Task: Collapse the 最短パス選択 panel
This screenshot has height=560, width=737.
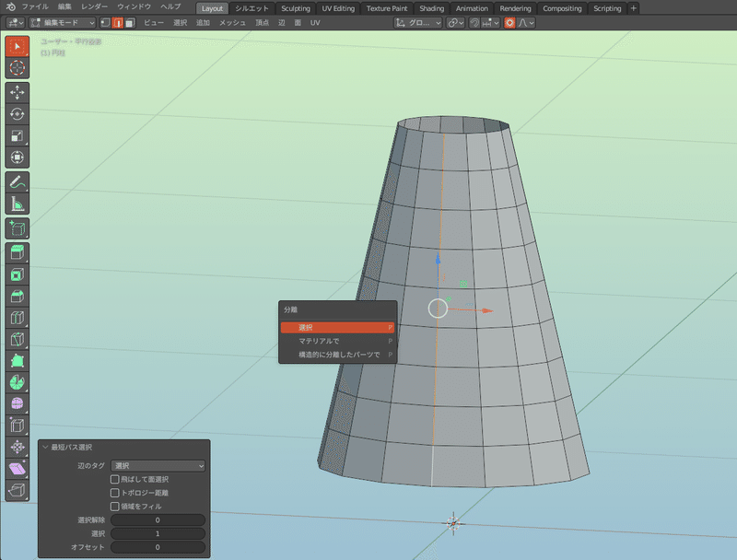Action: pos(45,448)
